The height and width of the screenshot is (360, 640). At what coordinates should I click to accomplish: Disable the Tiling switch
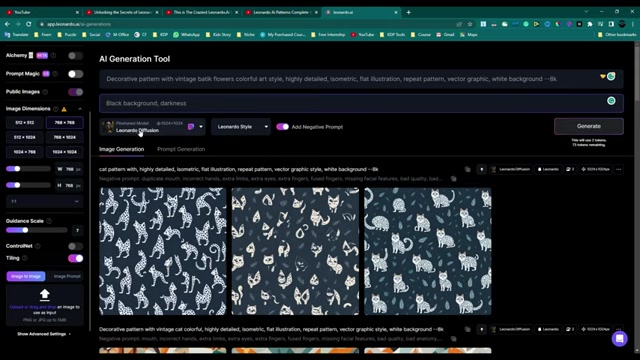point(75,258)
